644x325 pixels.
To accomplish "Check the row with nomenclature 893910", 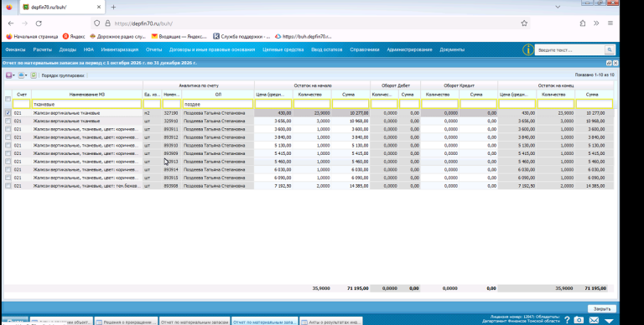I will pos(8,145).
